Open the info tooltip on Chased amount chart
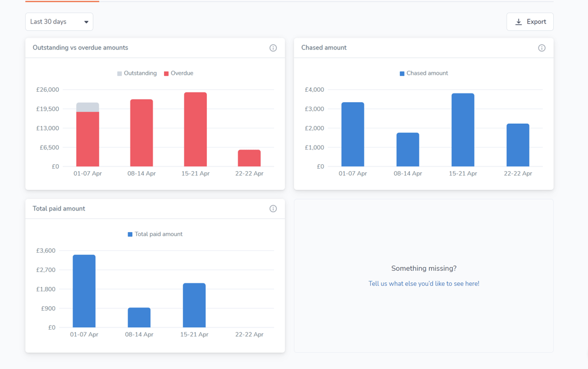 click(541, 48)
